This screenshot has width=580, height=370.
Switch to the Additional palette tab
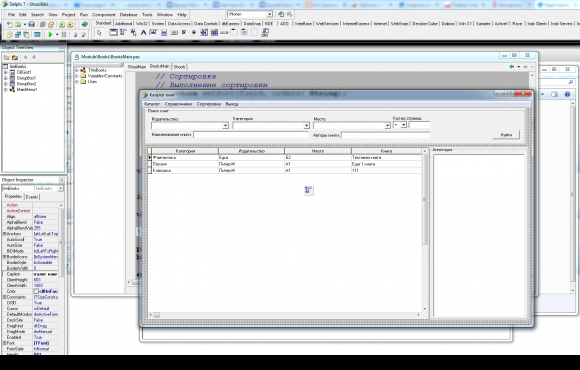coord(123,23)
